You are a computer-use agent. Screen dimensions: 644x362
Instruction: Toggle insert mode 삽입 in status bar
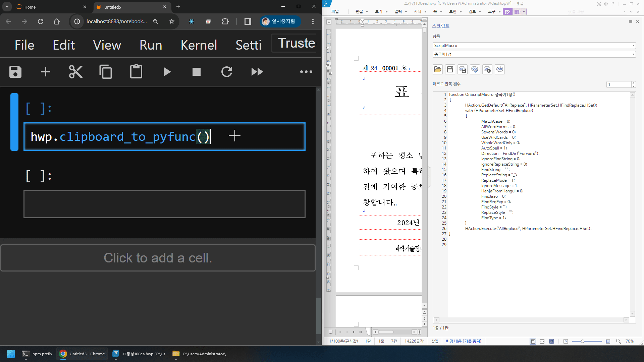(x=434, y=341)
